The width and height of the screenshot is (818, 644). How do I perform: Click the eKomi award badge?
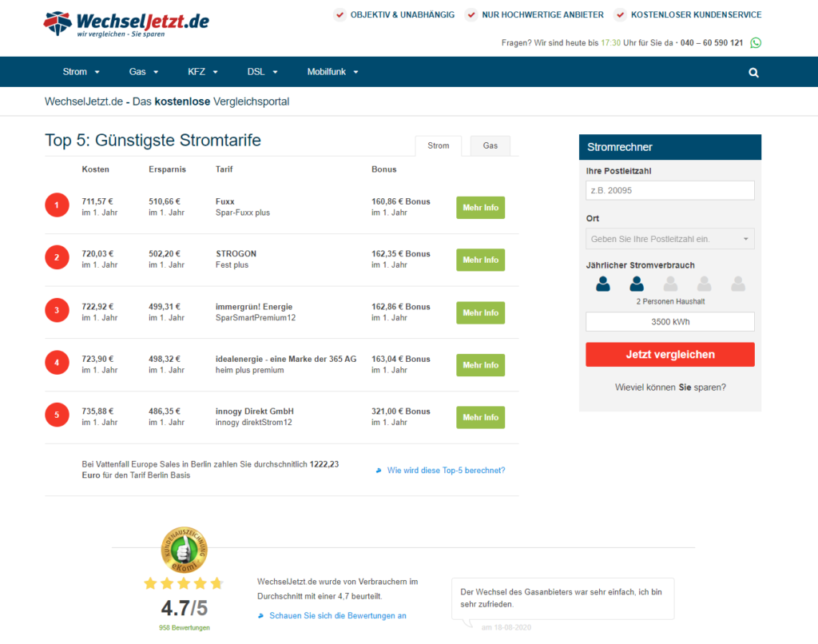pyautogui.click(x=185, y=550)
